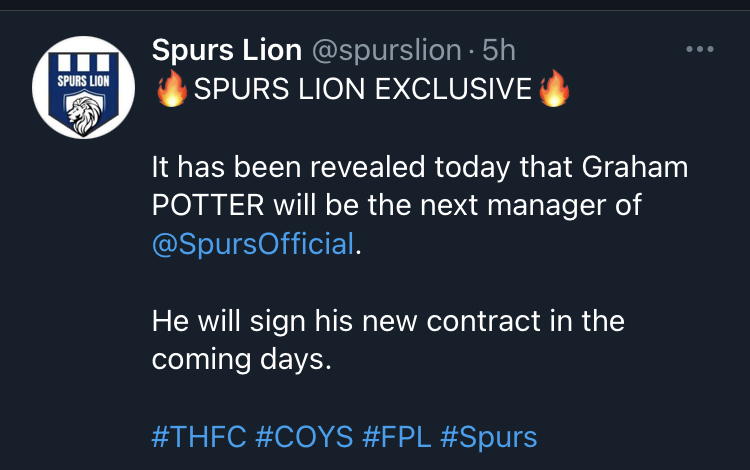
Task: Click the word POTTER in the tweet
Action: (208, 205)
